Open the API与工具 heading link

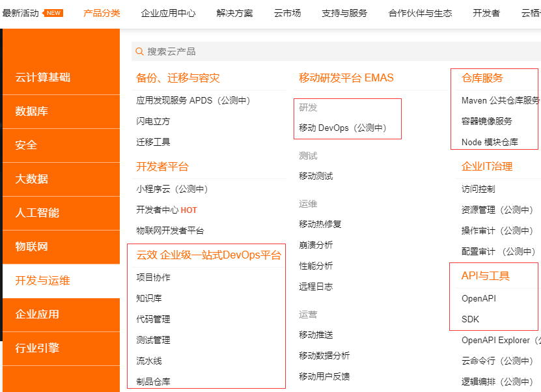(486, 275)
